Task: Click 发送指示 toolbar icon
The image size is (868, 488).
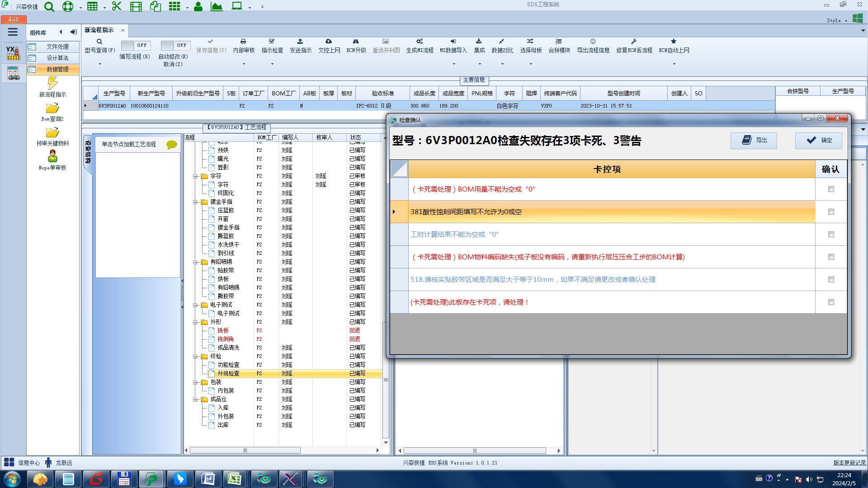Action: click(300, 42)
